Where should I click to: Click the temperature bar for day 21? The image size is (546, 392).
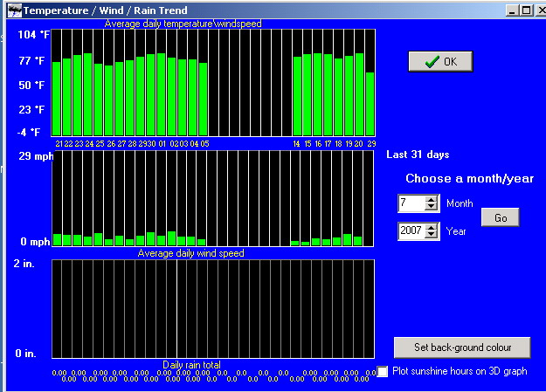coord(57,99)
